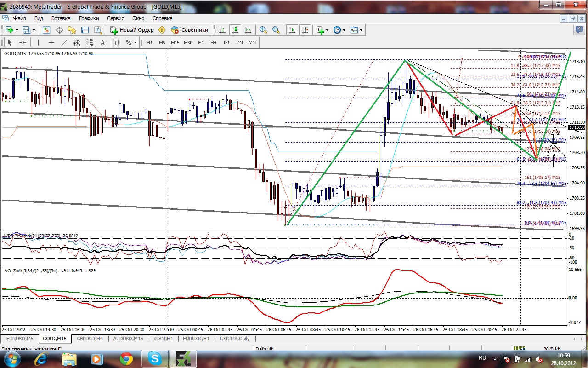Screen dimensions: 588x368
Task: Open Skype from the Windows taskbar
Action: (154, 358)
